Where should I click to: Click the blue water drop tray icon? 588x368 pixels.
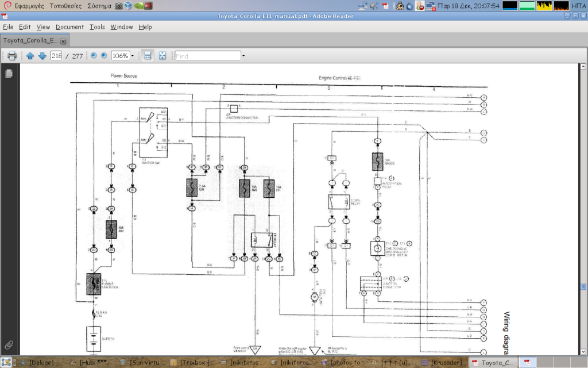tap(410, 6)
